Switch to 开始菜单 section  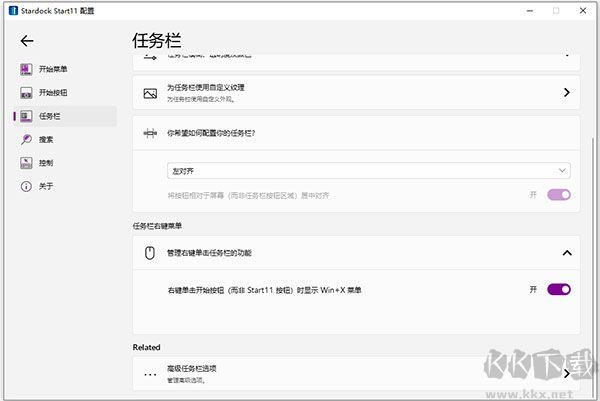53,69
